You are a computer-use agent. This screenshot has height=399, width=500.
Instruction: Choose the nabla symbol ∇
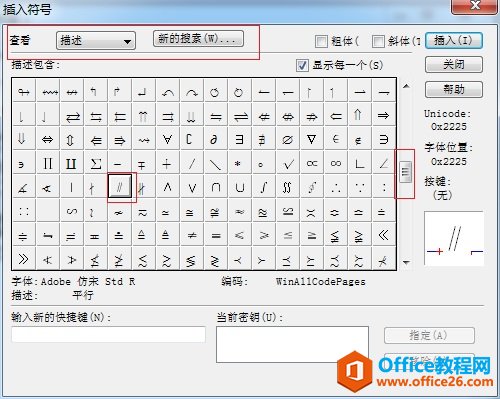[311, 139]
